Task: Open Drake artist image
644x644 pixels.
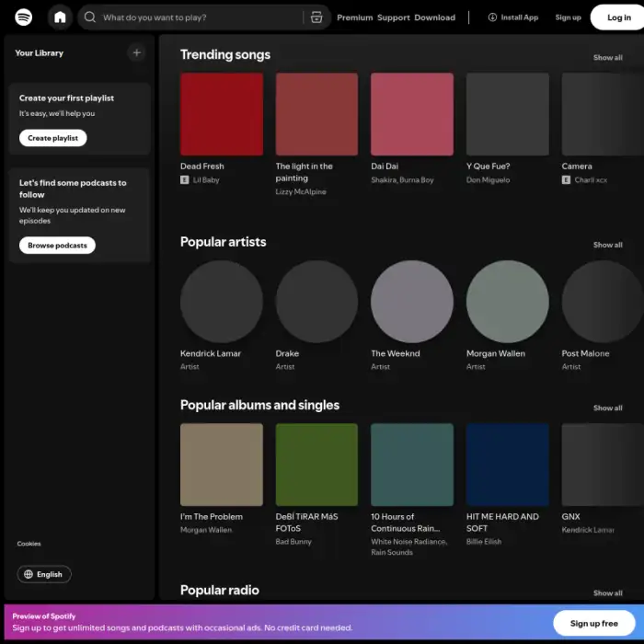Action: click(x=316, y=302)
